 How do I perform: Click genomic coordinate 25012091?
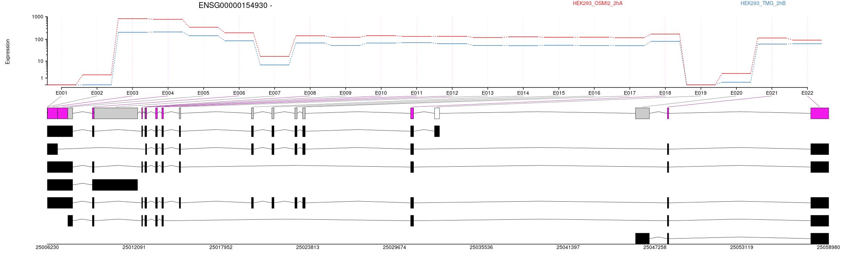point(134,248)
